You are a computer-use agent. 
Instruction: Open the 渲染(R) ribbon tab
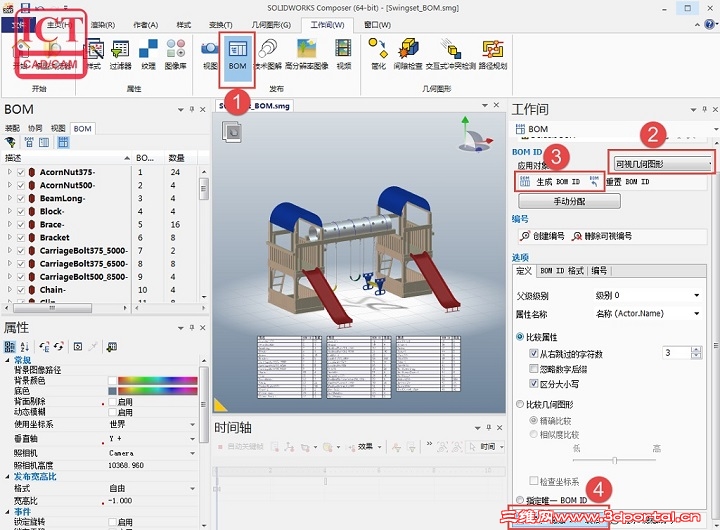pyautogui.click(x=103, y=25)
